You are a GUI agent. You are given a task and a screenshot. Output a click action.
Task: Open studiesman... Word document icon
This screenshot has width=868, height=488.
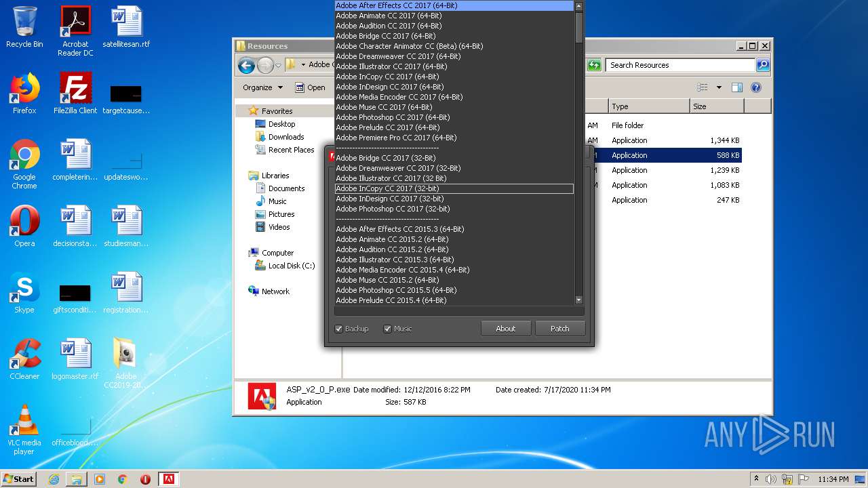126,226
